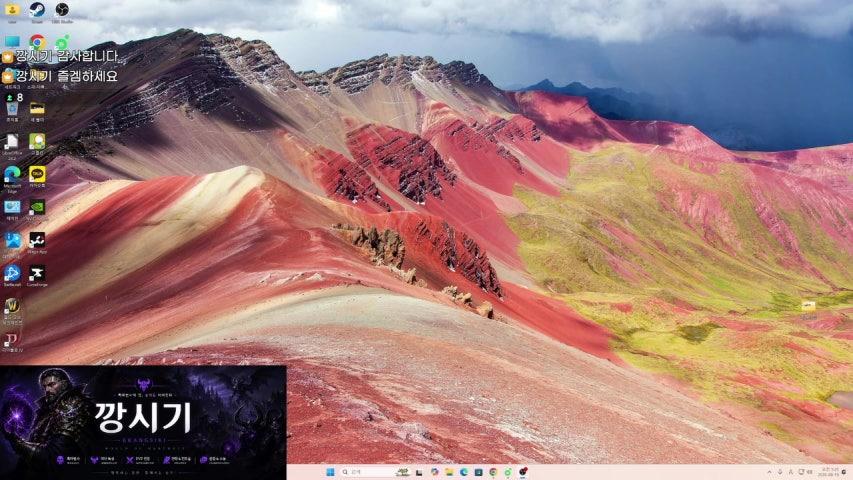
Task: Open the taskbar clock and date
Action: pyautogui.click(x=830, y=472)
